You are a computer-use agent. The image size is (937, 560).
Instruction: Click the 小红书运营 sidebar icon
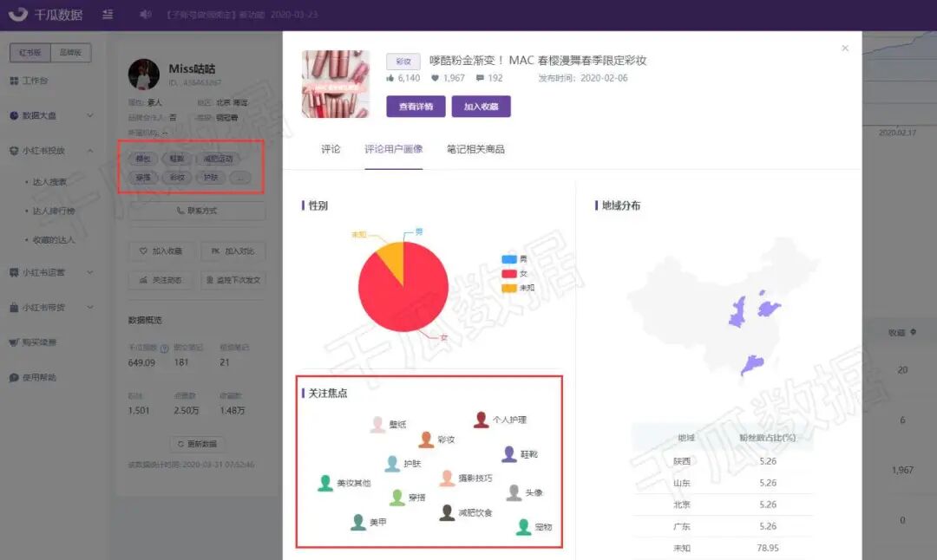pos(14,272)
